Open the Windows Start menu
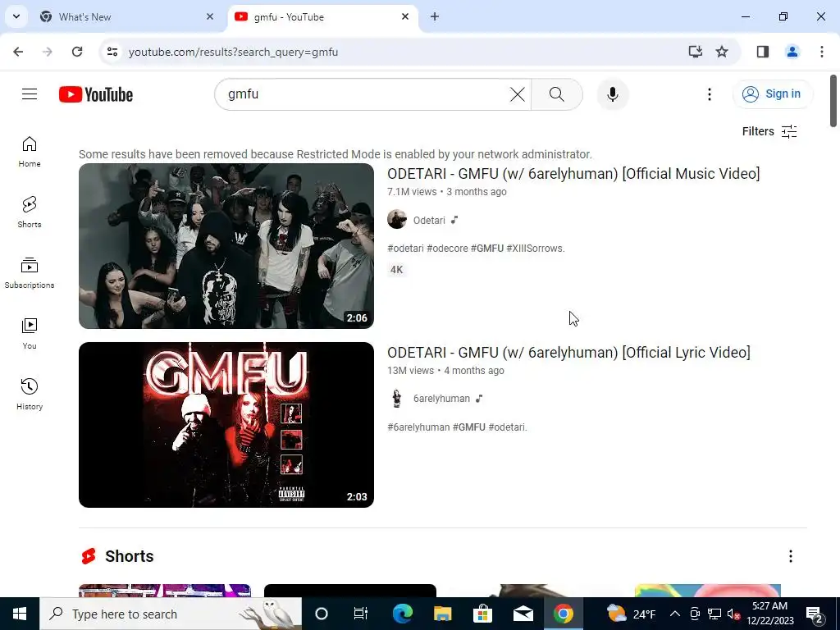Viewport: 840px width, 630px height. [20, 614]
